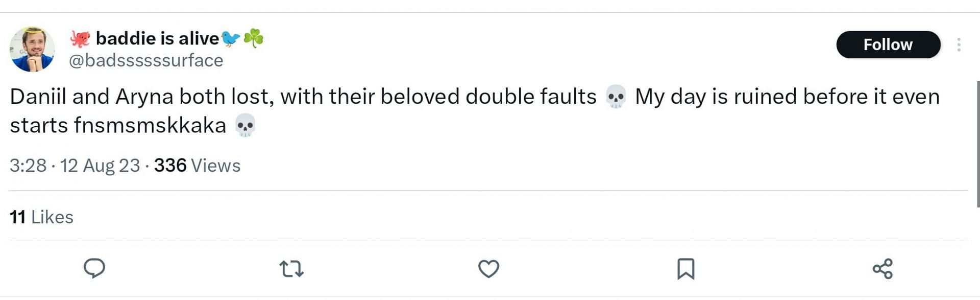Image resolution: width=980 pixels, height=300 pixels.
Task: Open the share icon menu
Action: [x=883, y=269]
